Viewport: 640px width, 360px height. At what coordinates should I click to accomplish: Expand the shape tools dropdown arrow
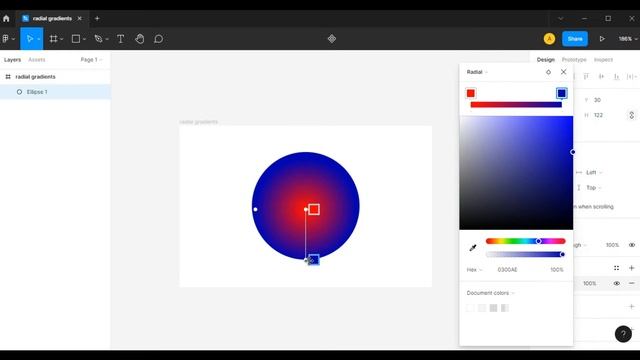click(84, 39)
